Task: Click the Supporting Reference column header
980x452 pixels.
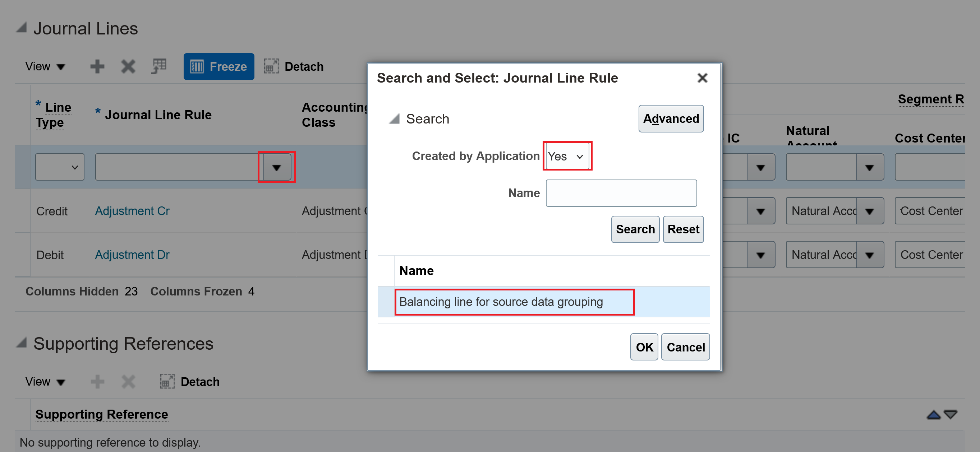Action: click(x=102, y=414)
